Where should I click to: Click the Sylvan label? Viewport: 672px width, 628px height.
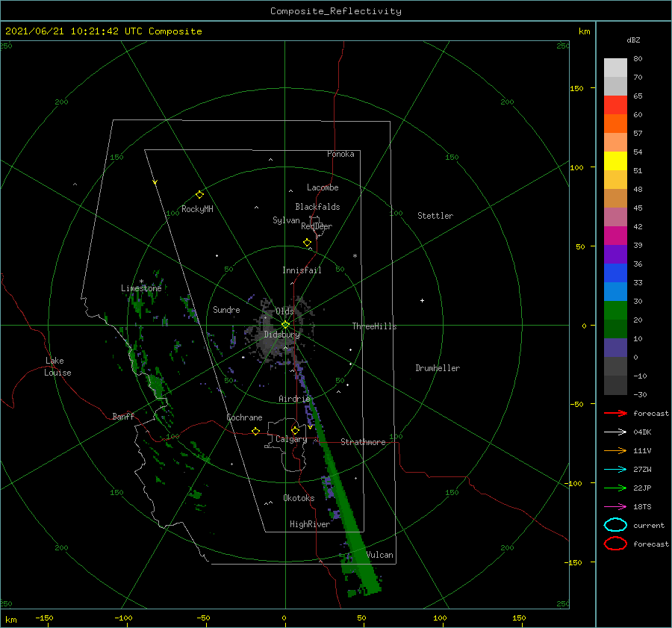point(286,220)
